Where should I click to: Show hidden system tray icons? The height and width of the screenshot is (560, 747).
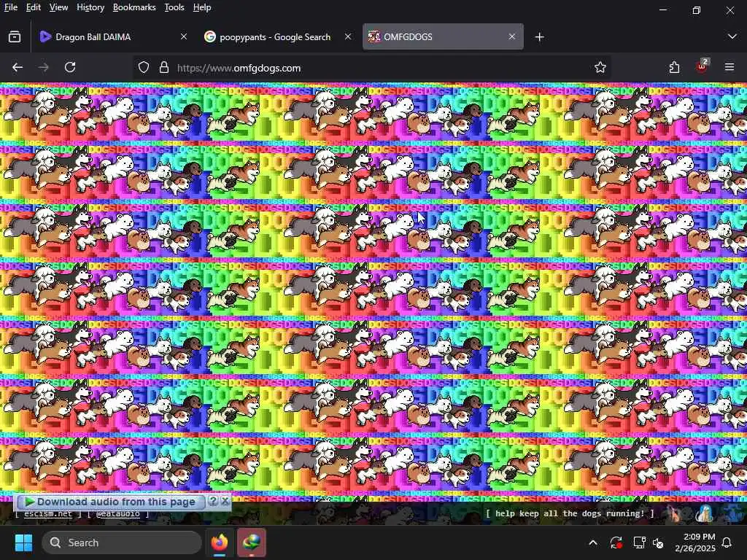point(593,542)
